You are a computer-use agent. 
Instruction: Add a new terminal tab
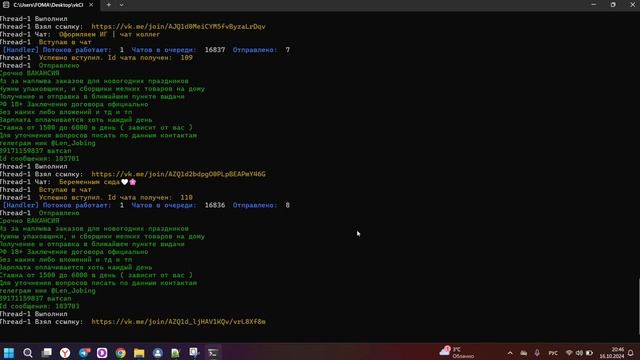coord(109,5)
